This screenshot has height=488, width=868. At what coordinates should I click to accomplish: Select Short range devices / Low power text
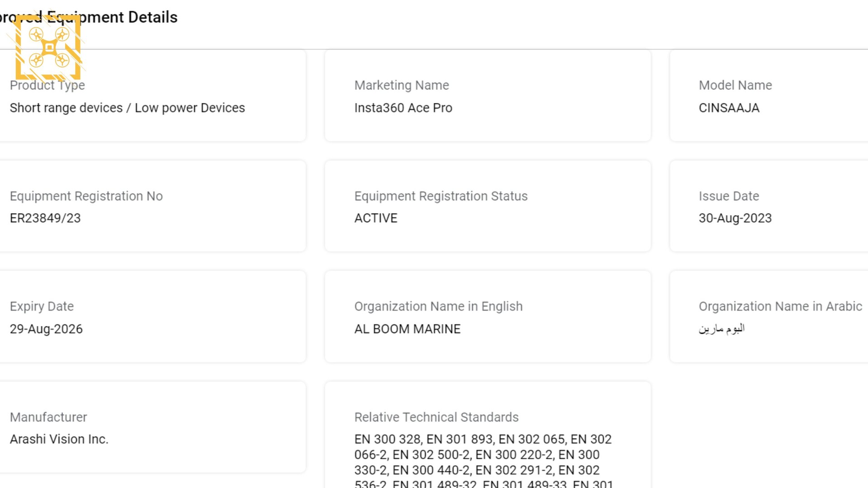[127, 108]
